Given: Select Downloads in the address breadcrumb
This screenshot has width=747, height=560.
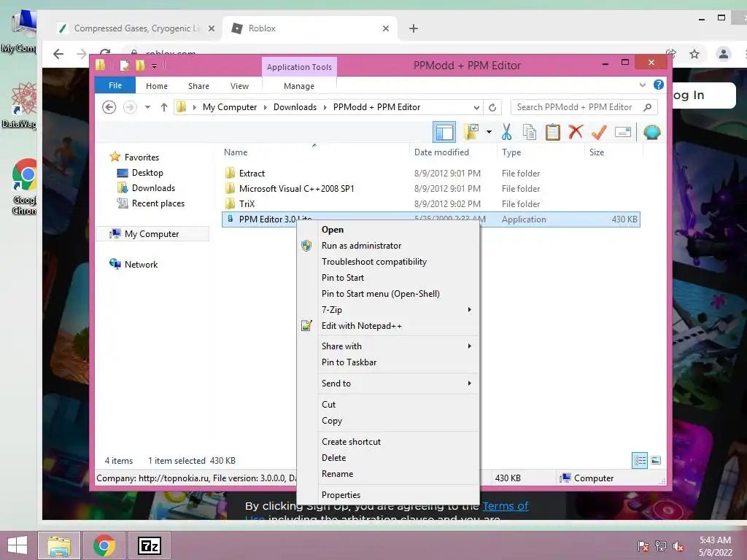Looking at the screenshot, I should (295, 107).
